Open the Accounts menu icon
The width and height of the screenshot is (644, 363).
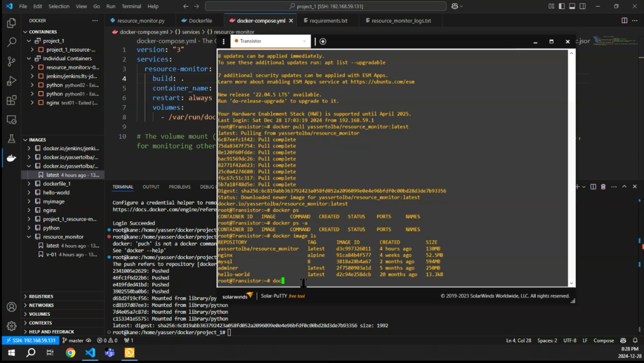(11, 307)
